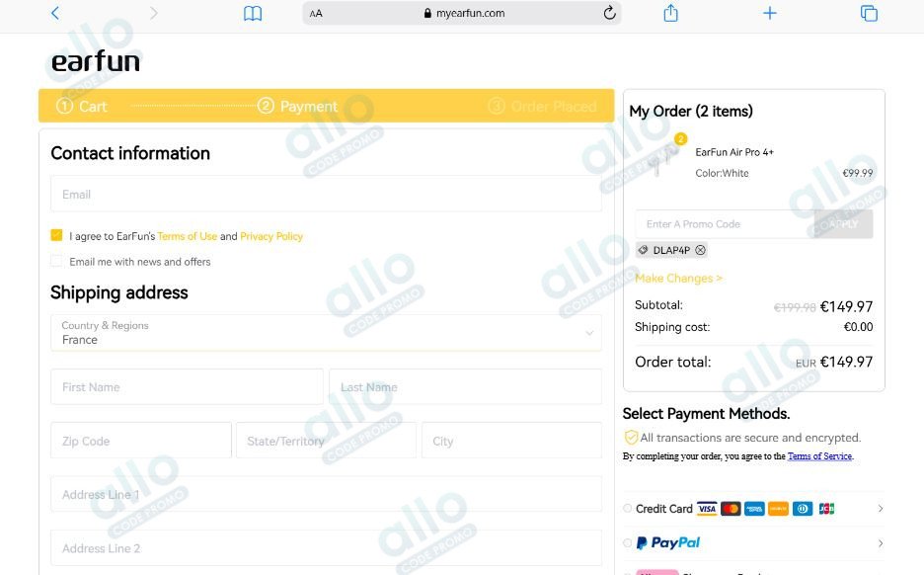The width and height of the screenshot is (924, 575).
Task: Expand the Credit Card option chevron
Action: tap(881, 509)
